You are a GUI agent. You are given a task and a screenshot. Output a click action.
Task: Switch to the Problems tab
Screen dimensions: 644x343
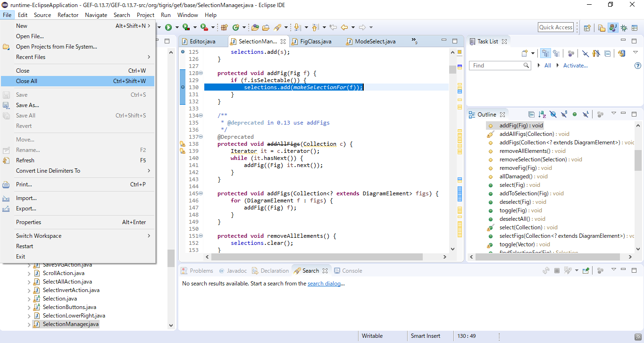(197, 271)
